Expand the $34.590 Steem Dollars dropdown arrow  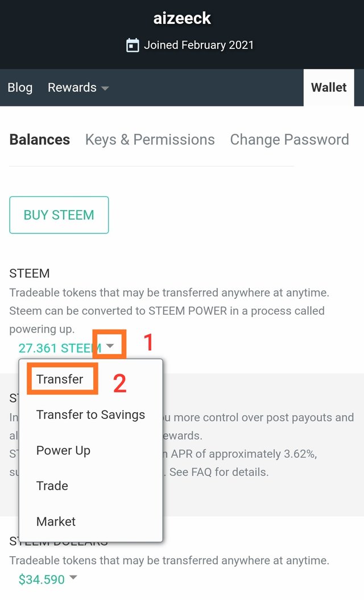point(73,578)
